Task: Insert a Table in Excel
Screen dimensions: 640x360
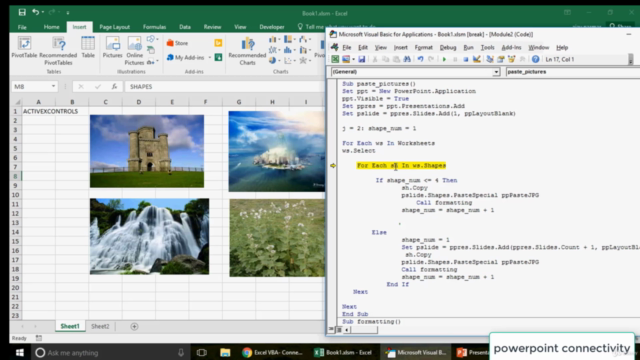Action: (88, 47)
